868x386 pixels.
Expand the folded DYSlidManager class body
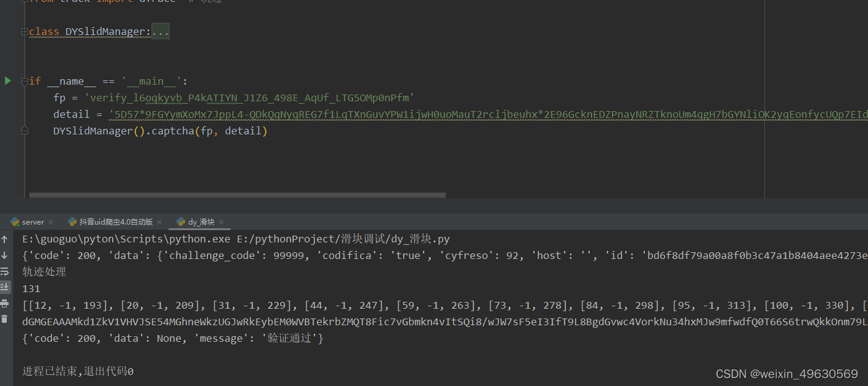161,31
